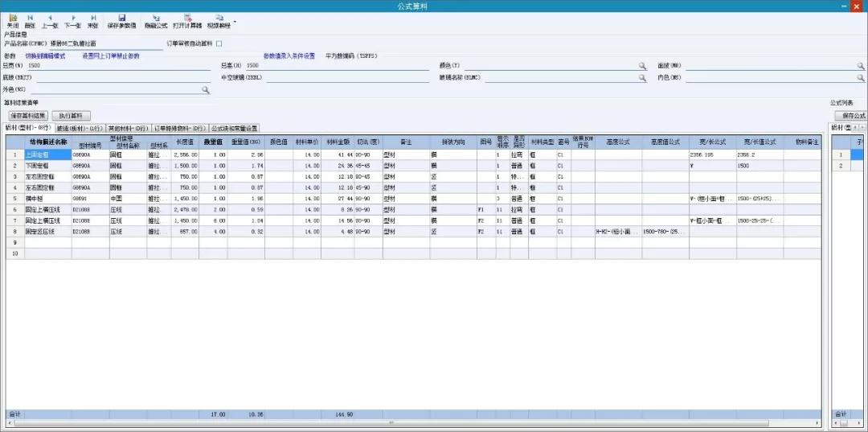The image size is (868, 432).
Task: Go to previous record with 上一张
Action: pyautogui.click(x=49, y=22)
